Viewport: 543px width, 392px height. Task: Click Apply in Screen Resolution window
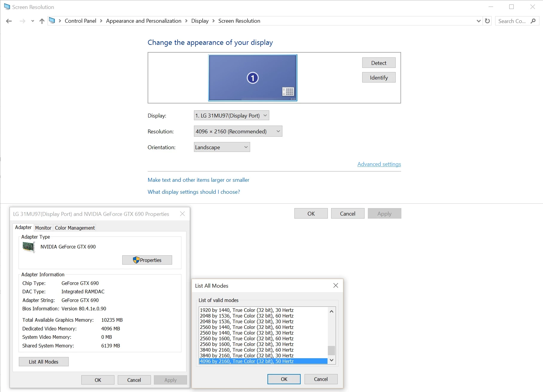[384, 213]
